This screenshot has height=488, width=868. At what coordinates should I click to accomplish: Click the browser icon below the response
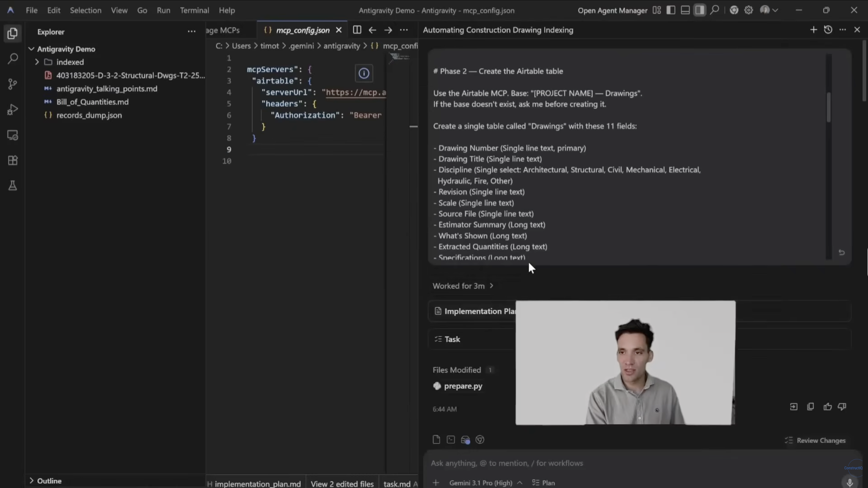click(x=480, y=439)
